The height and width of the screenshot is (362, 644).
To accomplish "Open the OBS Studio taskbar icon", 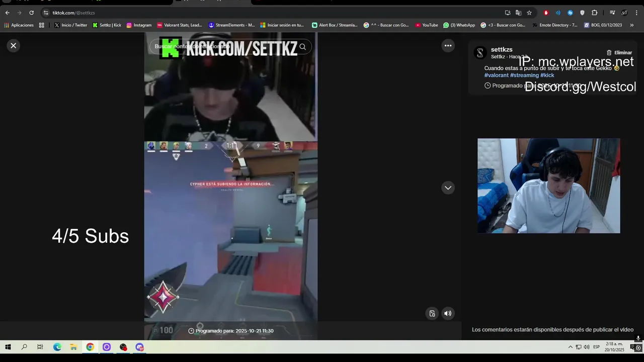I will tap(123, 347).
